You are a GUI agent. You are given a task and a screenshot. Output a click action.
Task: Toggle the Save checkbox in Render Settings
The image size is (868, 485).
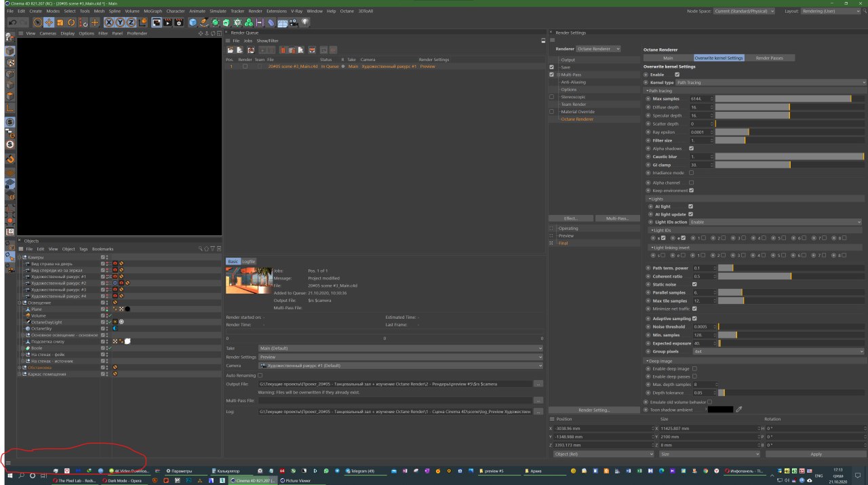[x=551, y=67]
